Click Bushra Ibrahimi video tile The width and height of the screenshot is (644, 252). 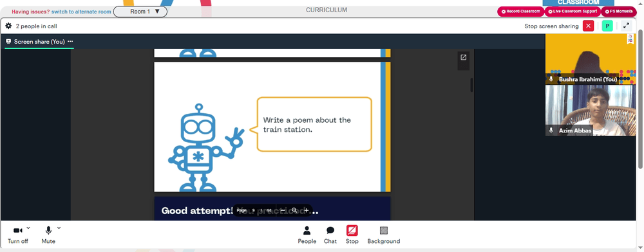point(590,59)
